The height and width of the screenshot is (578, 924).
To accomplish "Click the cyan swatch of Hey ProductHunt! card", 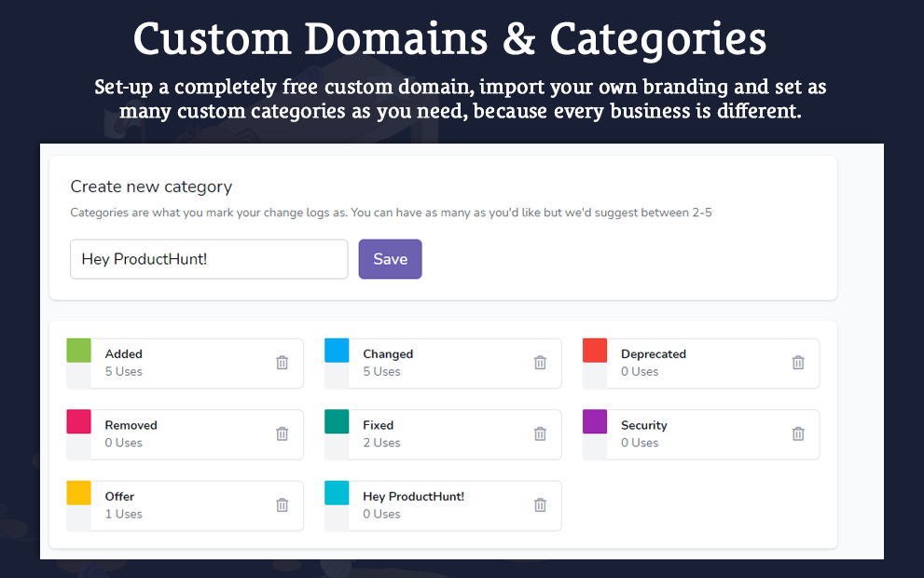I will (x=338, y=492).
